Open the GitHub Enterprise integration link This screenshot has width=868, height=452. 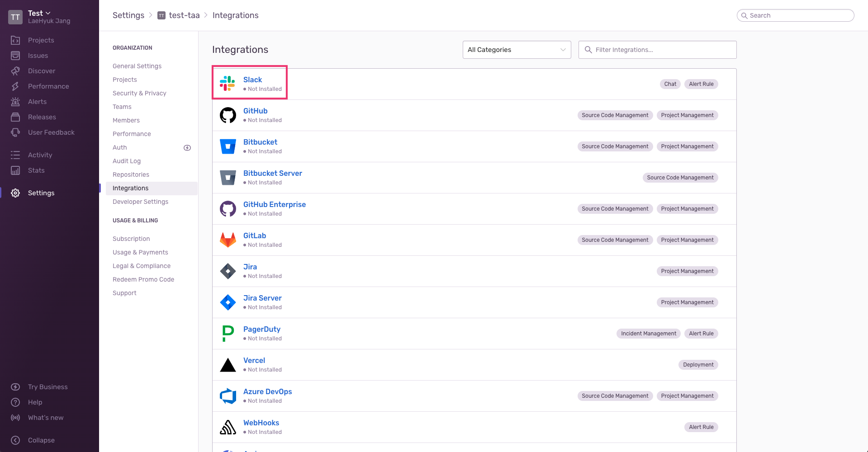[x=275, y=204]
